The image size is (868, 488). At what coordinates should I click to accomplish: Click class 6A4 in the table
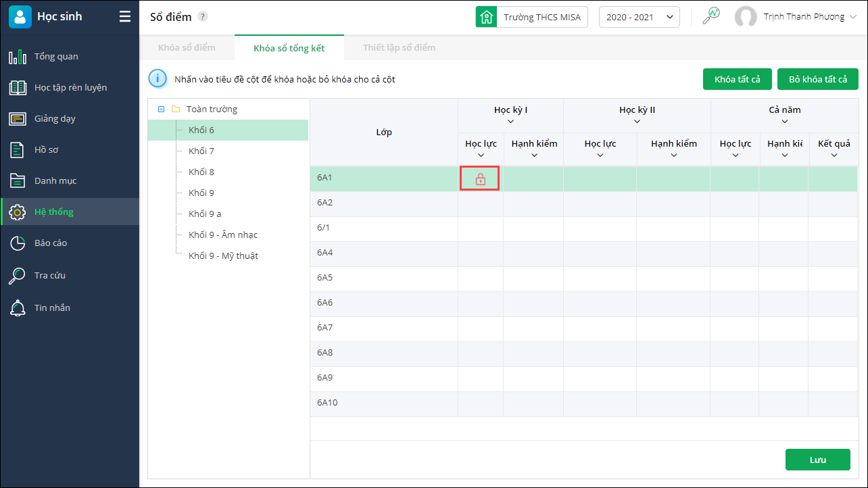click(x=384, y=254)
